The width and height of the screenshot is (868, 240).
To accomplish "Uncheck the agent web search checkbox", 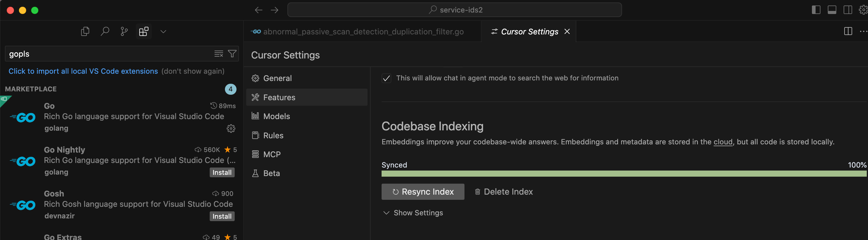I will [386, 79].
